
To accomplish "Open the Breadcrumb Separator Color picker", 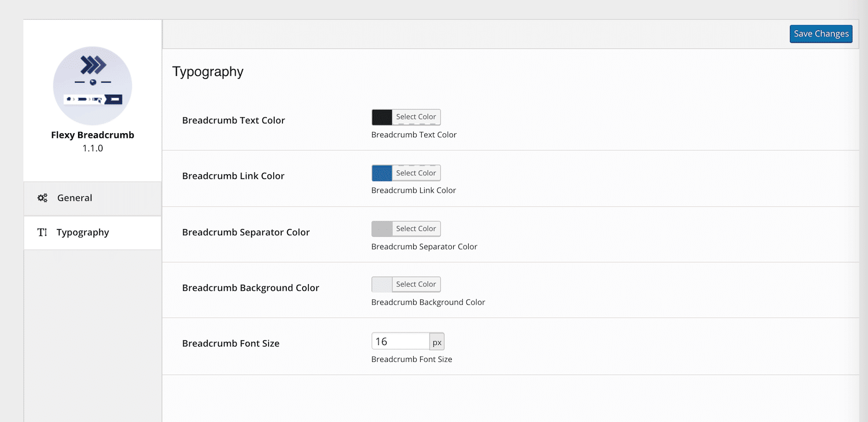I will [x=416, y=229].
